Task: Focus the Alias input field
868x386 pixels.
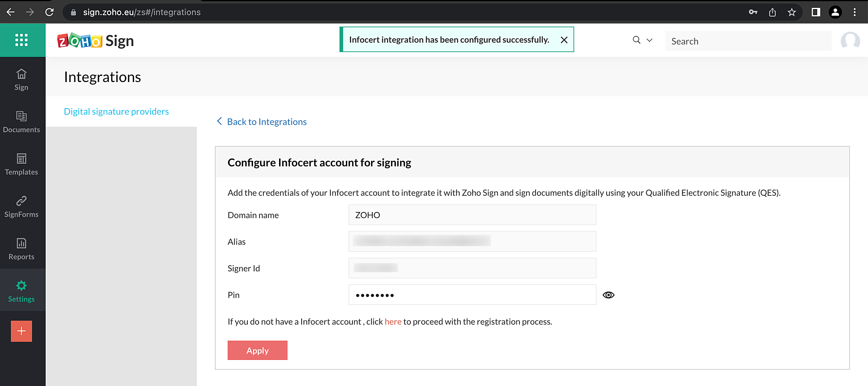Action: coord(472,241)
